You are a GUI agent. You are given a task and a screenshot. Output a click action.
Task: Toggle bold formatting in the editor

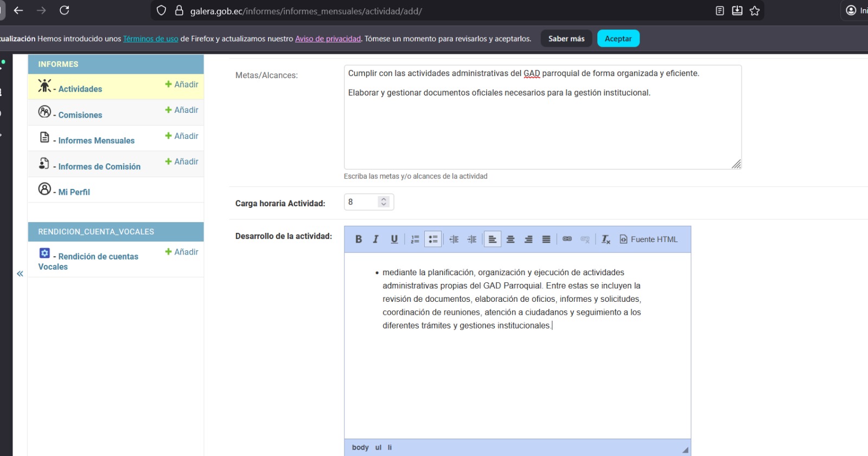click(x=359, y=239)
